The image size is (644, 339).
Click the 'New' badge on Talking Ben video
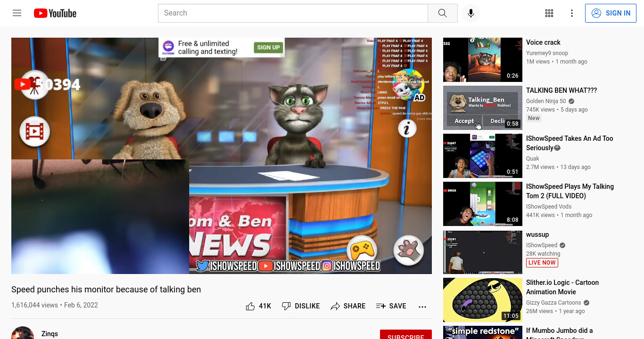(534, 118)
